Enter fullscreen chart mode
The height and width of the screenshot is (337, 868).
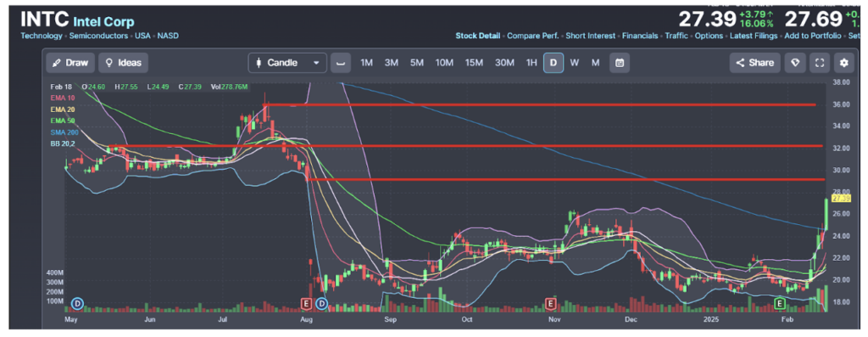(820, 63)
